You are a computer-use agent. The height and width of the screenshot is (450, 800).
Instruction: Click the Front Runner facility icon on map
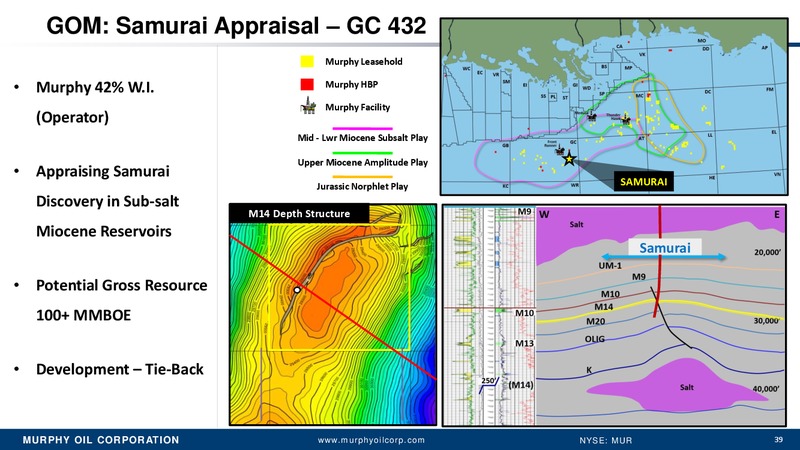click(x=560, y=151)
